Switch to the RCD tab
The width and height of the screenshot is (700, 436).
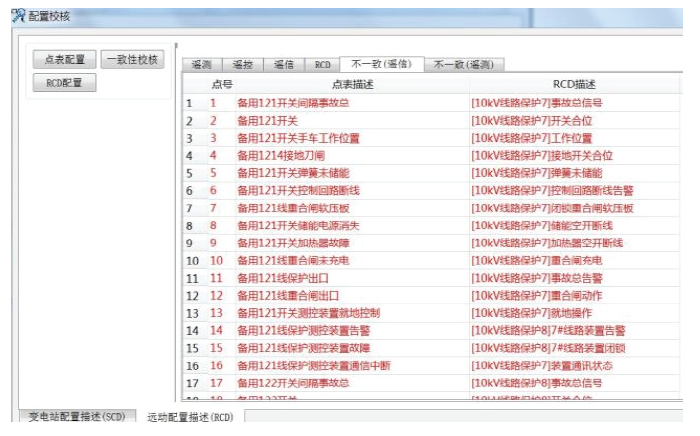pos(322,65)
